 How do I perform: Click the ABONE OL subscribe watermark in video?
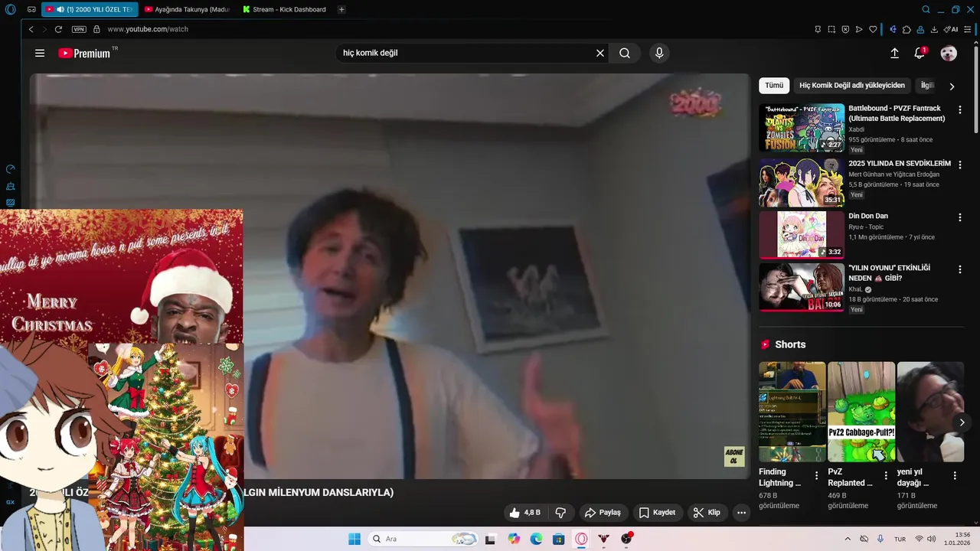[733, 457]
